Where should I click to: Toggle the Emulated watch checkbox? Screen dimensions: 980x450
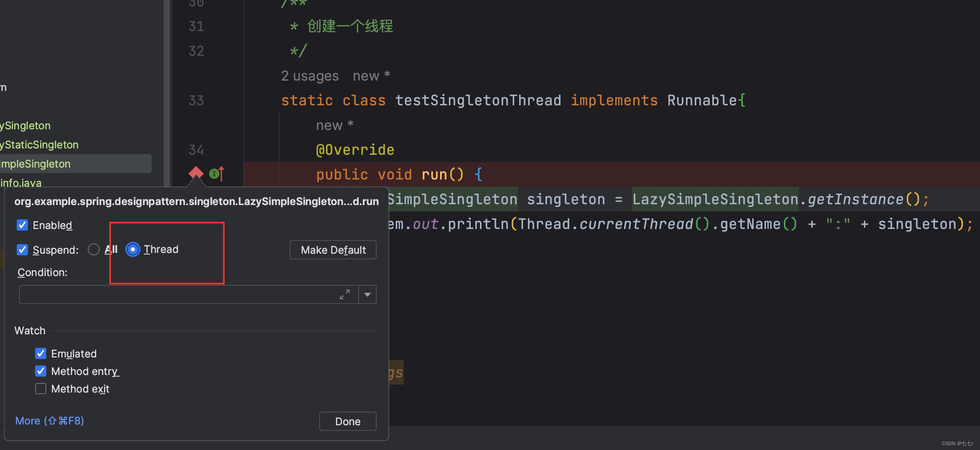tap(41, 353)
